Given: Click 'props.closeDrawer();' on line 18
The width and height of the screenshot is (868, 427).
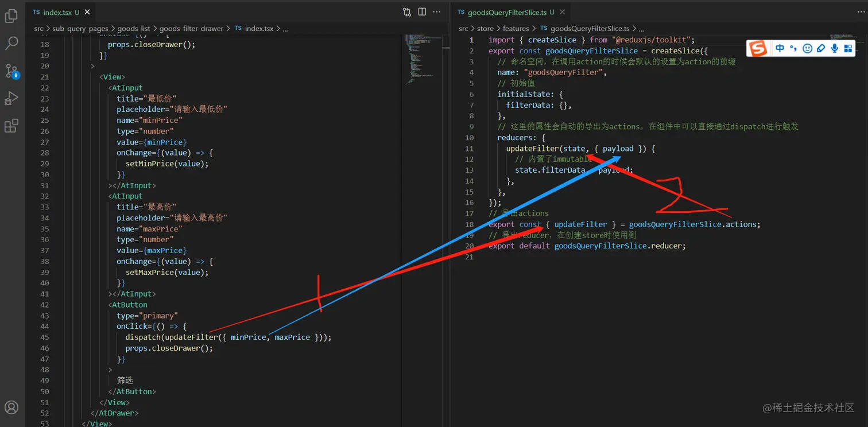Looking at the screenshot, I should coord(152,45).
